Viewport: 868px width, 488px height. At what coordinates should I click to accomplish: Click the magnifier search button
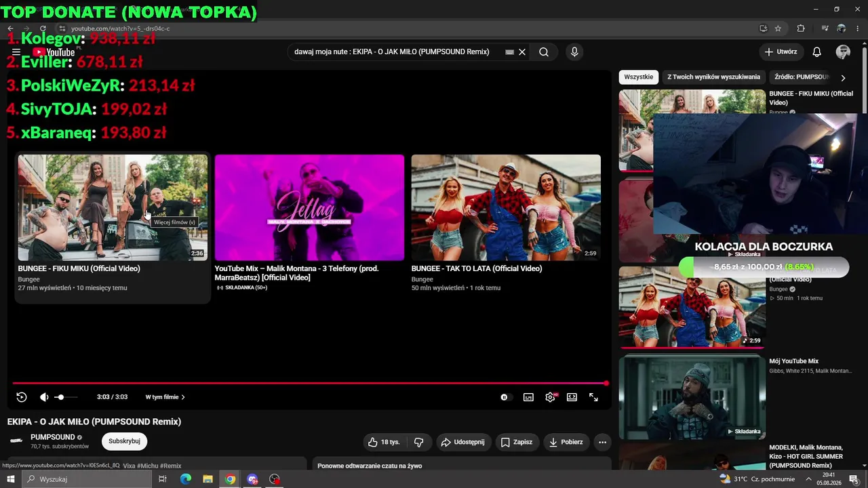point(544,52)
